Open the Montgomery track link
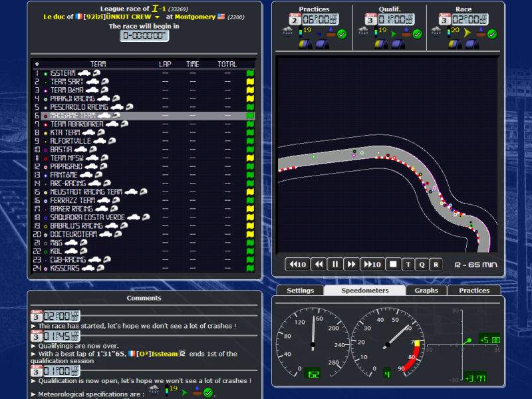 pos(195,17)
